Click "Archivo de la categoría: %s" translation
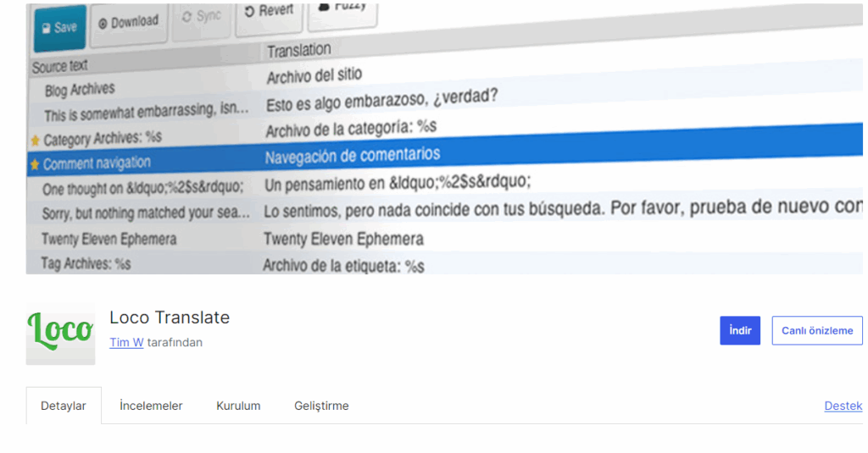Screen dimensions: 868x453 click(x=351, y=129)
